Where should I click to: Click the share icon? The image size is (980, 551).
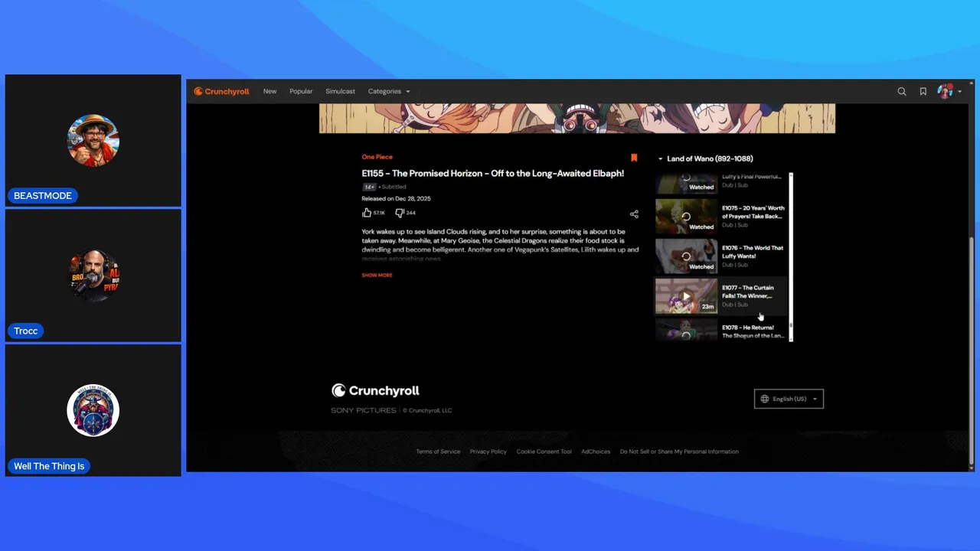(634, 214)
